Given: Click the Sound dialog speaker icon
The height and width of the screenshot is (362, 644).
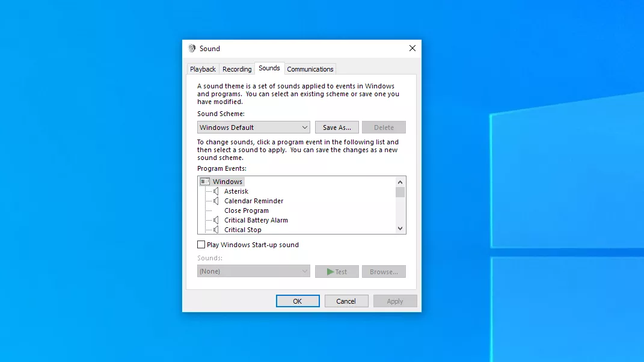Looking at the screenshot, I should (x=192, y=49).
